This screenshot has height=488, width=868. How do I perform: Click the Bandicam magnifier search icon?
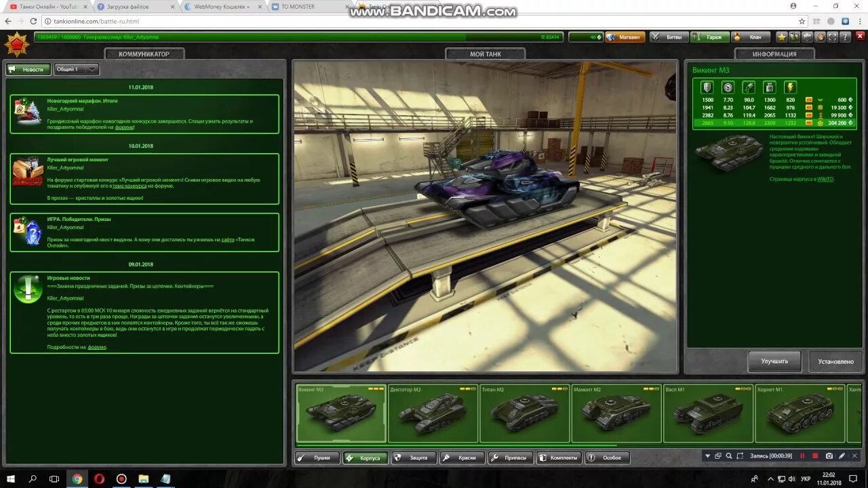pyautogui.click(x=729, y=456)
